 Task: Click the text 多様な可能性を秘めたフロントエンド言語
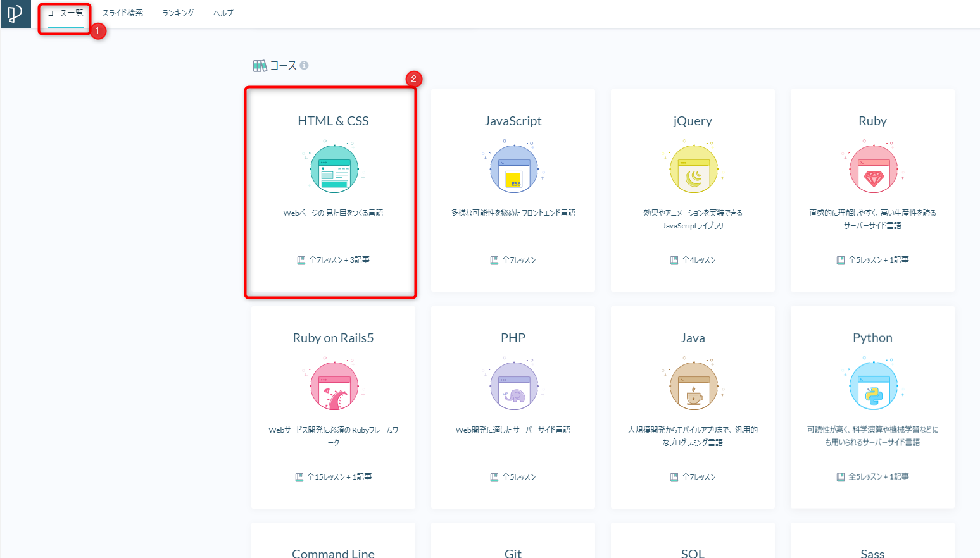point(513,213)
